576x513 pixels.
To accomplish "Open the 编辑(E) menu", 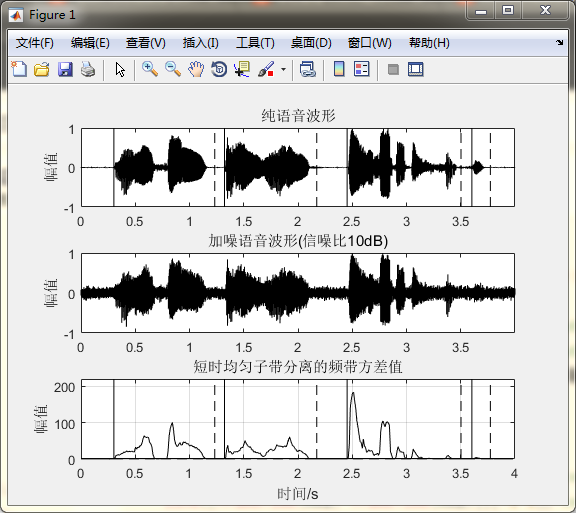I will click(x=90, y=43).
